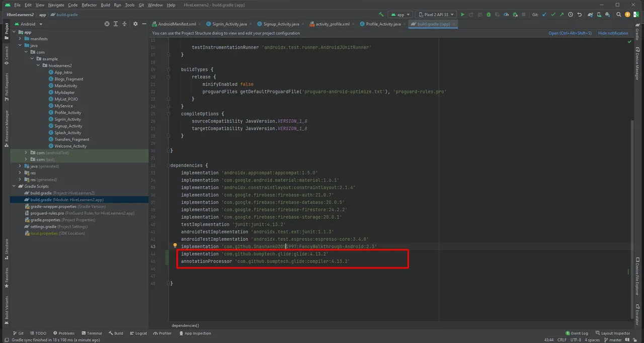644x343 pixels.
Task: Run the app with the green play button
Action: tap(462, 15)
